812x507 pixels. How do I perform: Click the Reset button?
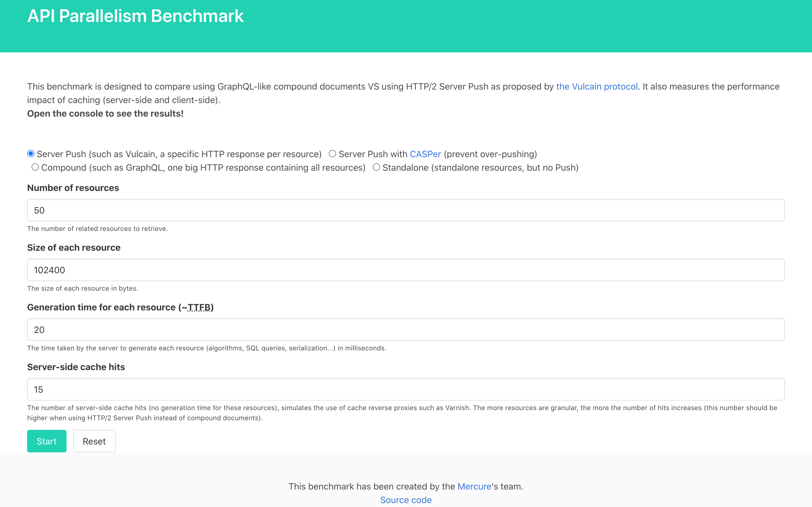(x=94, y=441)
